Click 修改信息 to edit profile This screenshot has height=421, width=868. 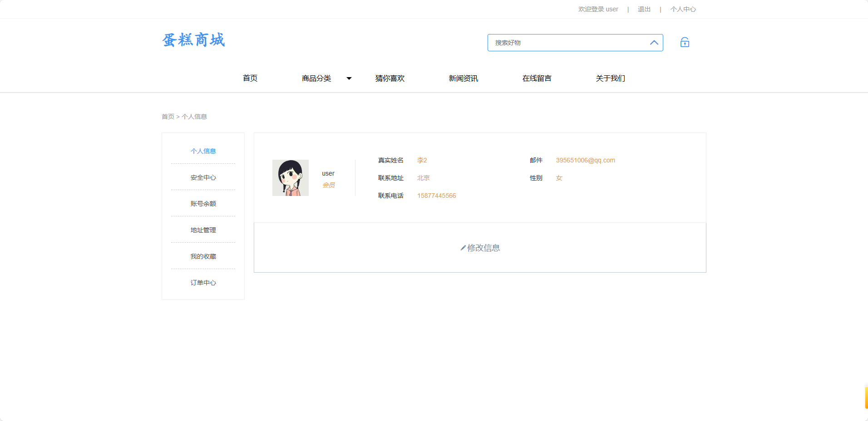point(483,248)
